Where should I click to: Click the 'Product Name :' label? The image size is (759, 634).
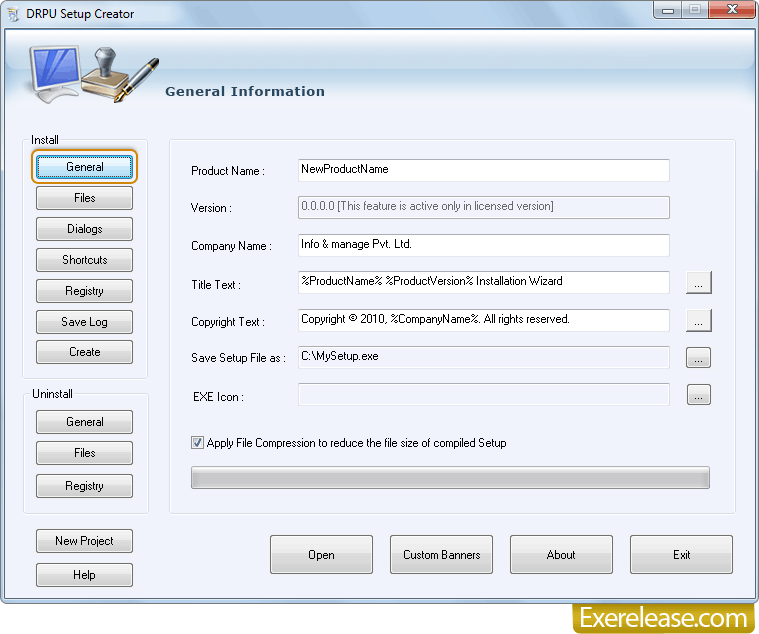point(228,171)
